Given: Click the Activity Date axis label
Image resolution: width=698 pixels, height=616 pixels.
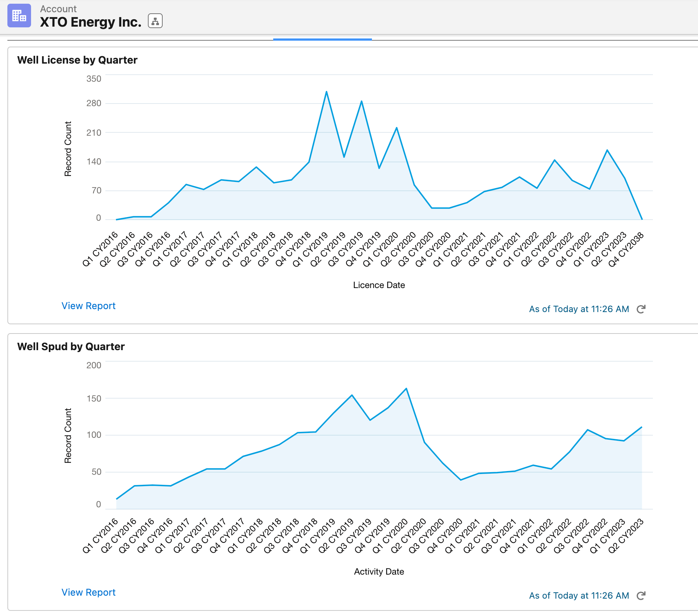Looking at the screenshot, I should (379, 571).
